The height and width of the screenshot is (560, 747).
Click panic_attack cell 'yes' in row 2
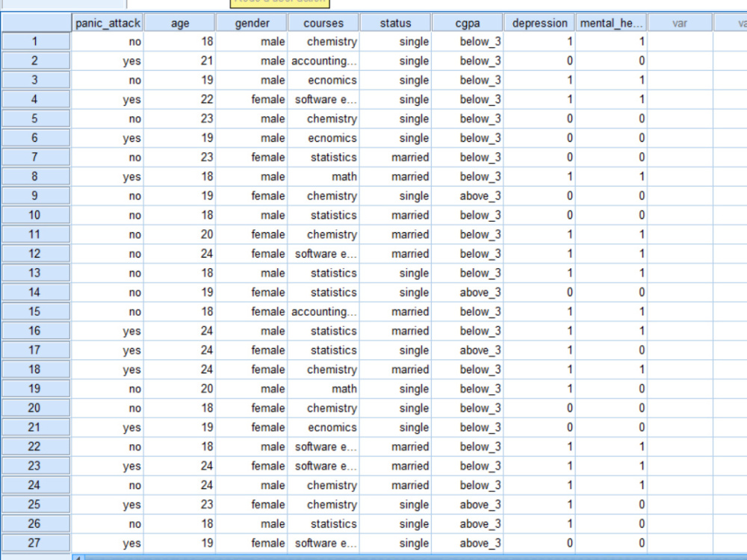pyautogui.click(x=108, y=61)
